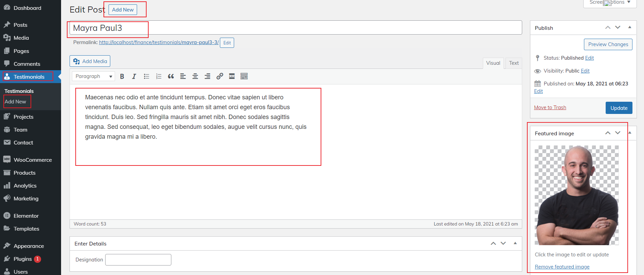Insert Read More tag
This screenshot has width=644, height=275.
[x=232, y=76]
